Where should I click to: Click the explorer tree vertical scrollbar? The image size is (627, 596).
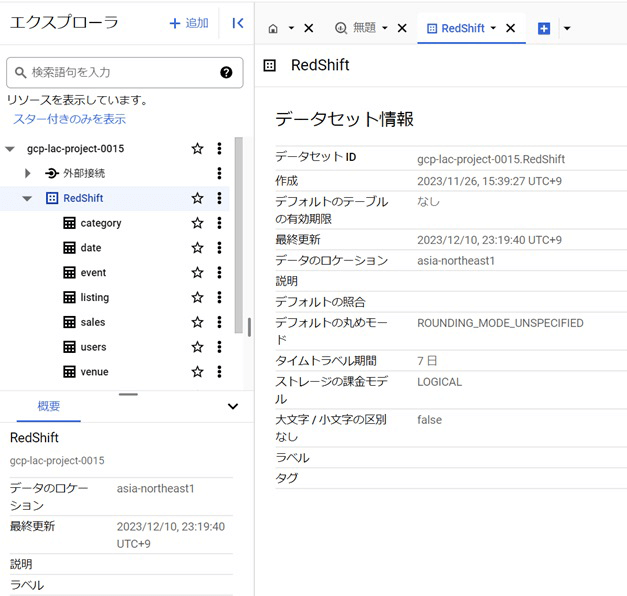pos(239,235)
